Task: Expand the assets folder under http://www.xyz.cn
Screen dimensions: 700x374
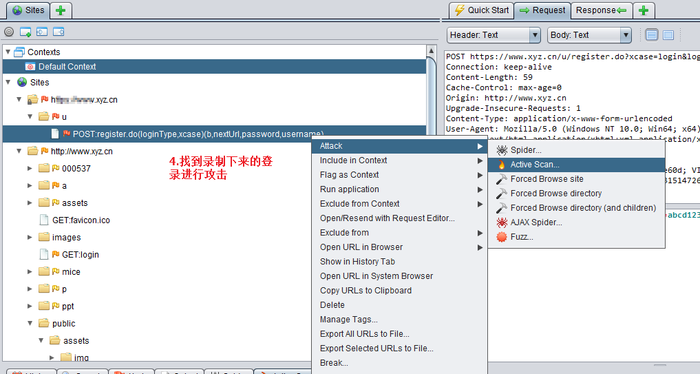Action: click(30, 203)
